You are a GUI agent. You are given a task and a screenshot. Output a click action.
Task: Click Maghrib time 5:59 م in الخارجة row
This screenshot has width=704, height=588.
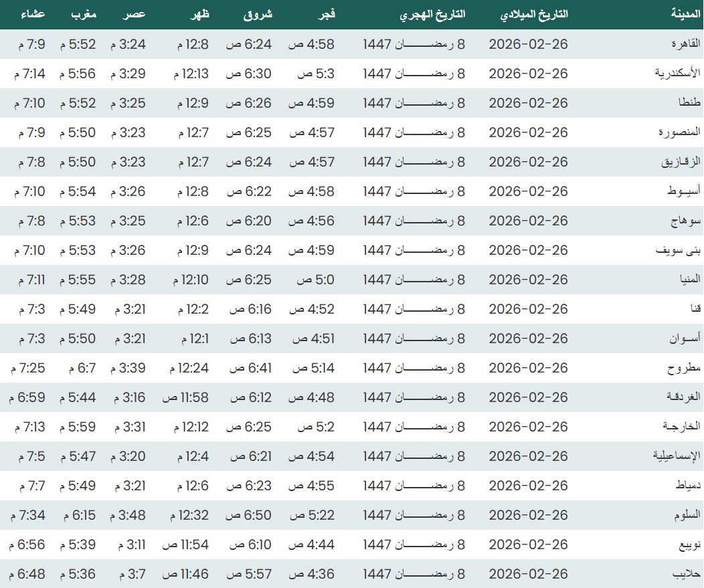pyautogui.click(x=77, y=427)
